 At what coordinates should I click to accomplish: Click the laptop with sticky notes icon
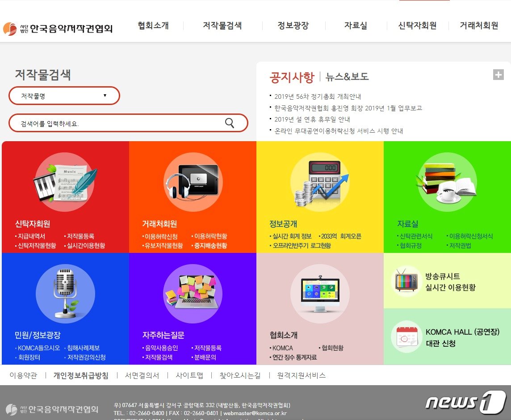pos(192,293)
